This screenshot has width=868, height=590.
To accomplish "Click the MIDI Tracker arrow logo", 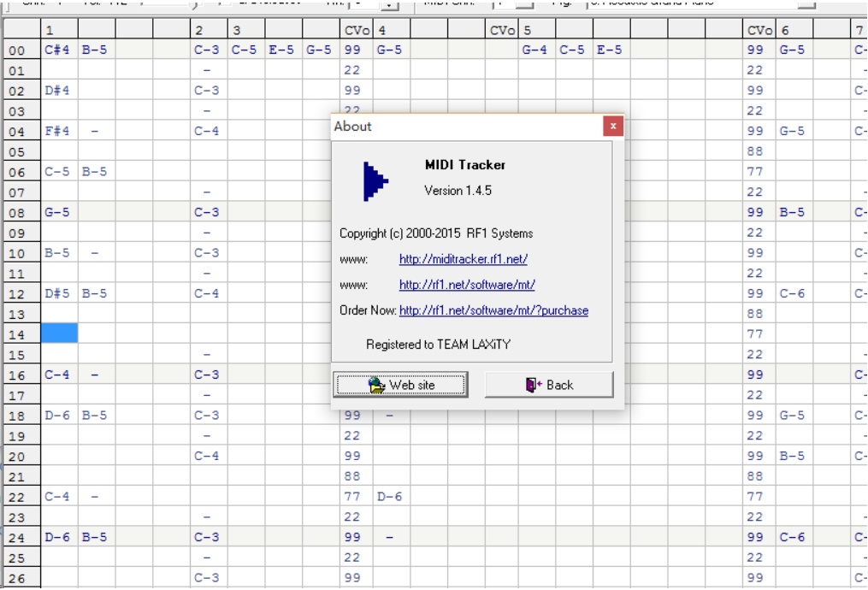I will [x=375, y=180].
